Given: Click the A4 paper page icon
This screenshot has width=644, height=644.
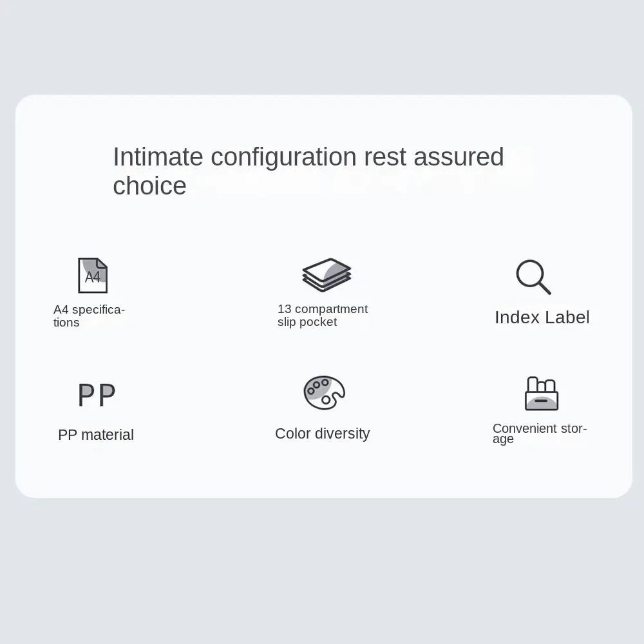Looking at the screenshot, I should [x=93, y=276].
